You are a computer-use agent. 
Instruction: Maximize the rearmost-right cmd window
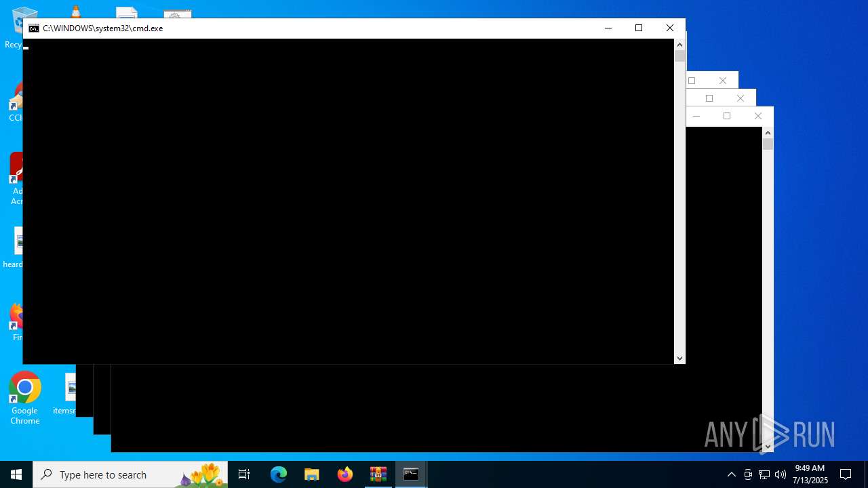pos(727,116)
